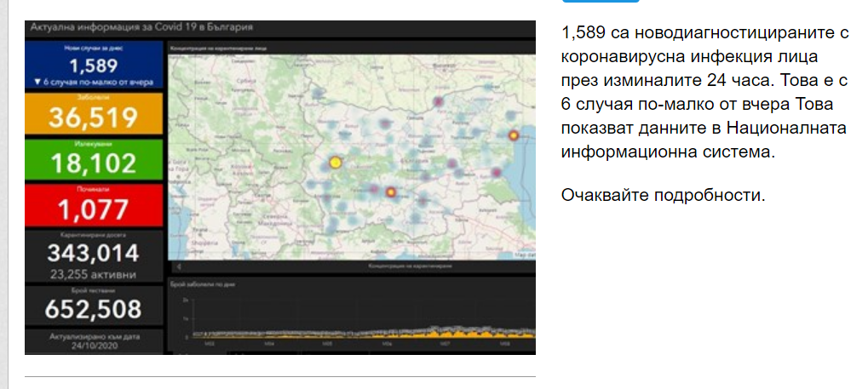This screenshot has height=389, width=868.
Task: Click the tests count 652,508
Action: pyautogui.click(x=93, y=309)
